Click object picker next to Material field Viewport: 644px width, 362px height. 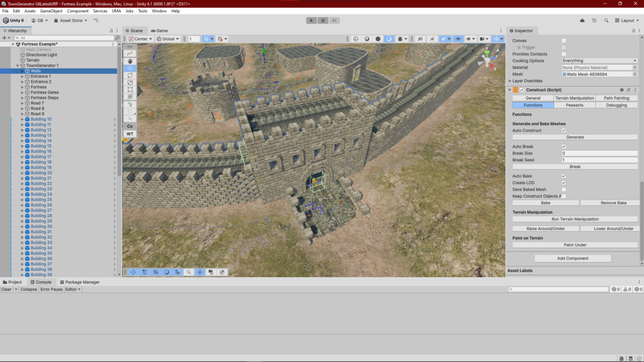635,68
